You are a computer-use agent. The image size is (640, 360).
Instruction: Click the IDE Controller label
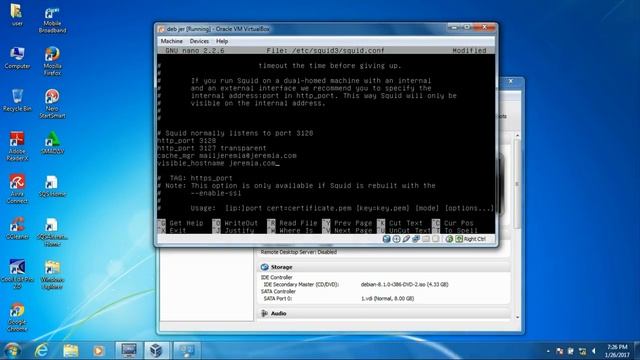pyautogui.click(x=276, y=278)
